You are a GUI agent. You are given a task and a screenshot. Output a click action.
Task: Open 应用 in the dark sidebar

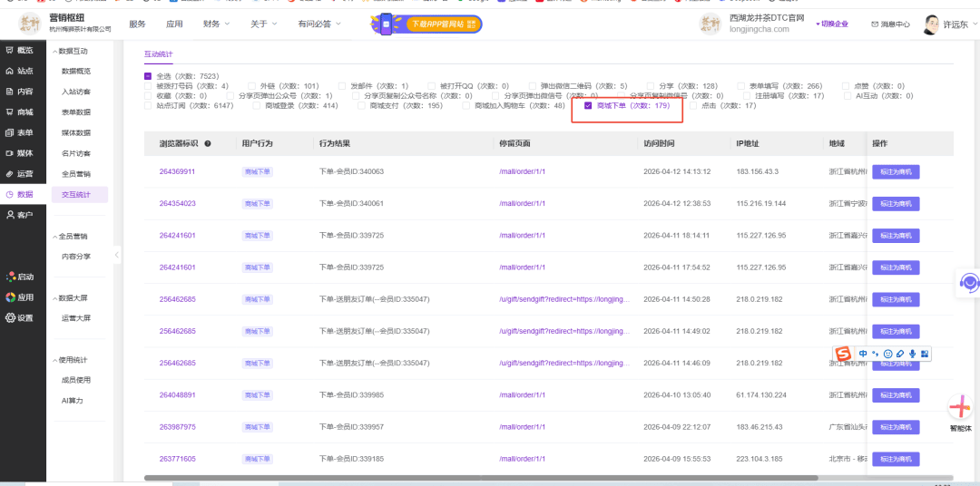(x=20, y=297)
